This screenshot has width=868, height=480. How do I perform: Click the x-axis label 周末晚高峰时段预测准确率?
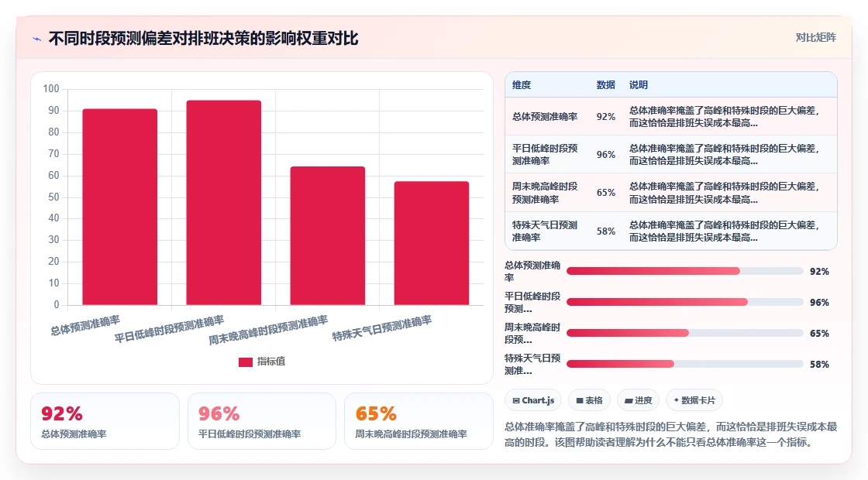(x=268, y=330)
